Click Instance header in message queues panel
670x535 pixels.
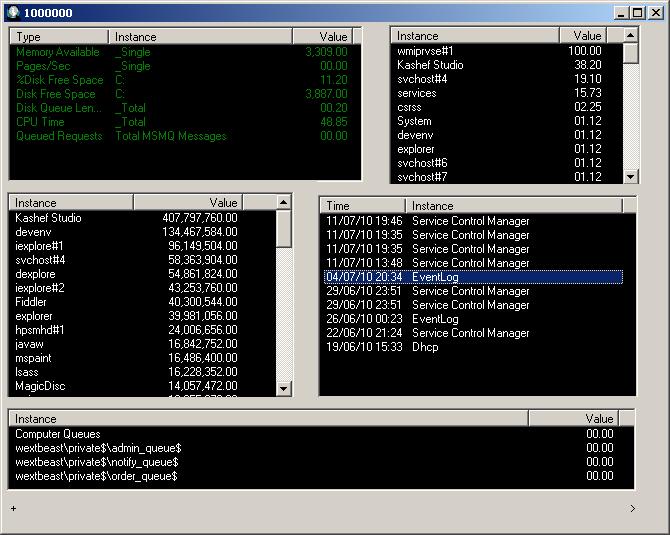tap(268, 419)
